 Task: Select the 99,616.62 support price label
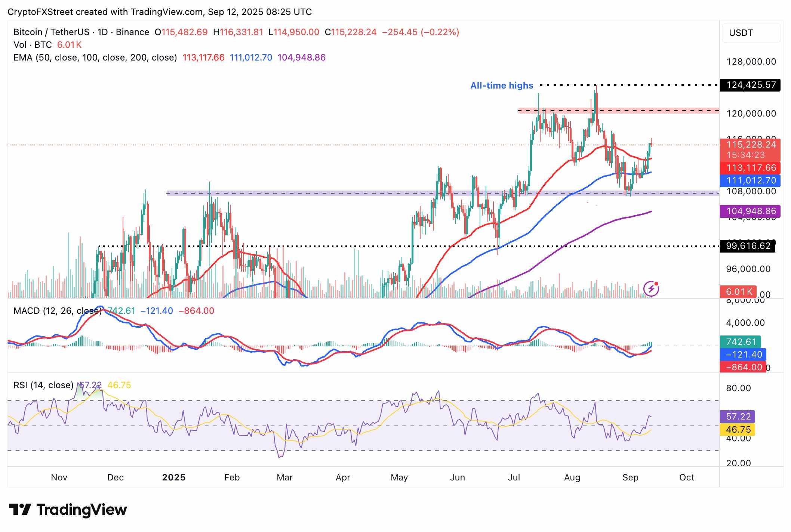pyautogui.click(x=748, y=246)
